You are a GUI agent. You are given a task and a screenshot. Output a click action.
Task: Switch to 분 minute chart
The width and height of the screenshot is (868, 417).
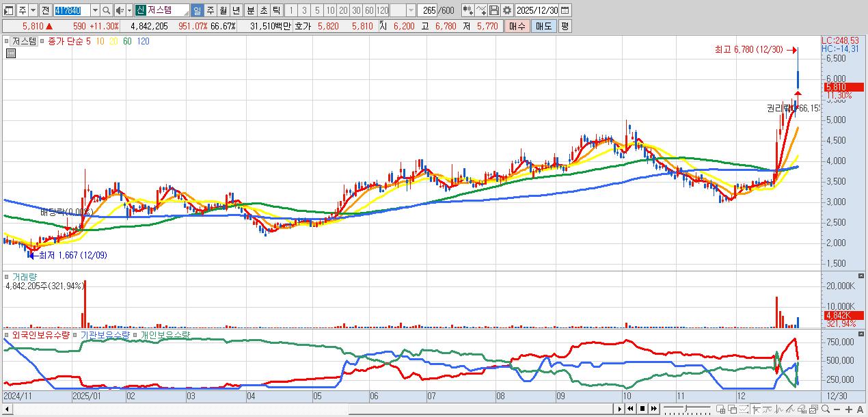[x=250, y=10]
